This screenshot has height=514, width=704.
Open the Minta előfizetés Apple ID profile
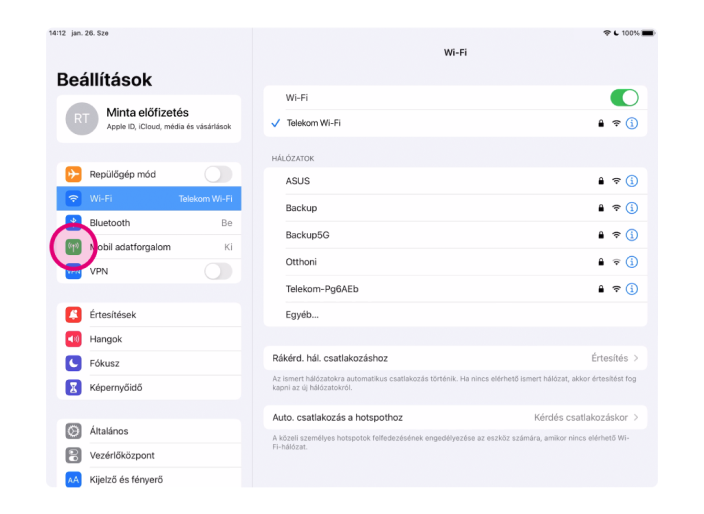tap(149, 119)
